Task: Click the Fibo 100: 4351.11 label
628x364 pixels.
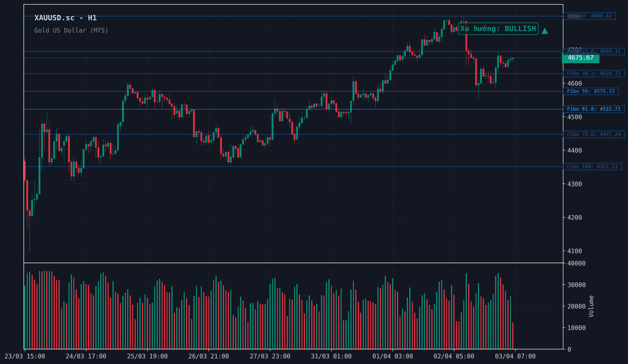Action: (592, 167)
